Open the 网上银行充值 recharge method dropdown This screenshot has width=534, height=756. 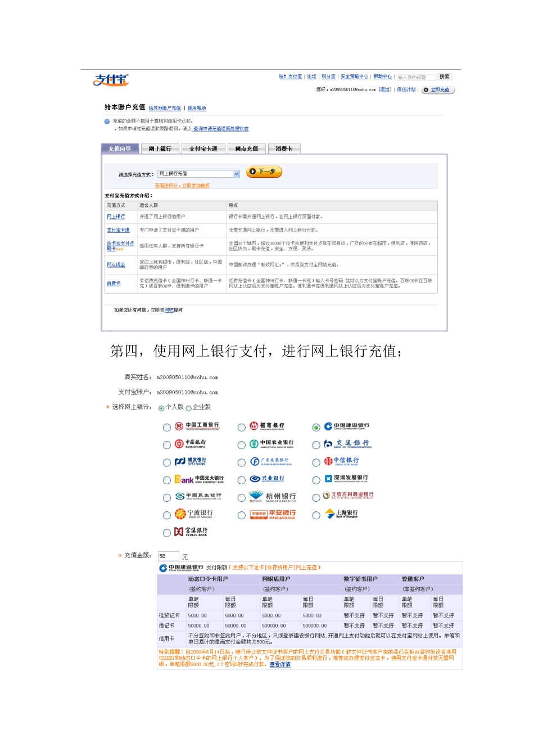click(x=199, y=174)
